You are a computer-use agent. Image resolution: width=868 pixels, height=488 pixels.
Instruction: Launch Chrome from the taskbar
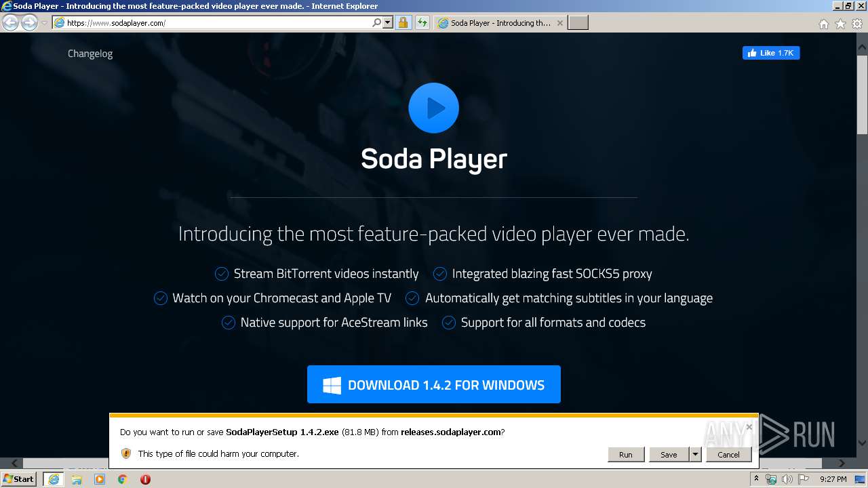pos(122,479)
